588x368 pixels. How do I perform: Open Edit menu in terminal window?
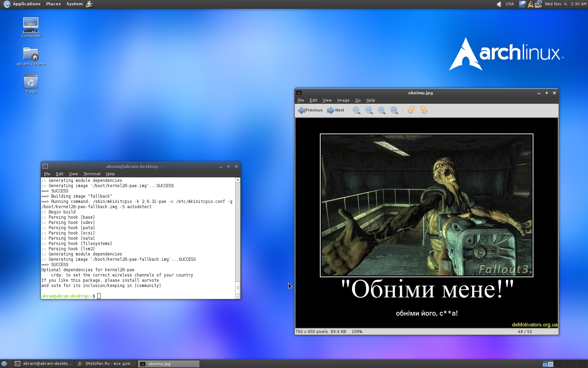[x=60, y=174]
